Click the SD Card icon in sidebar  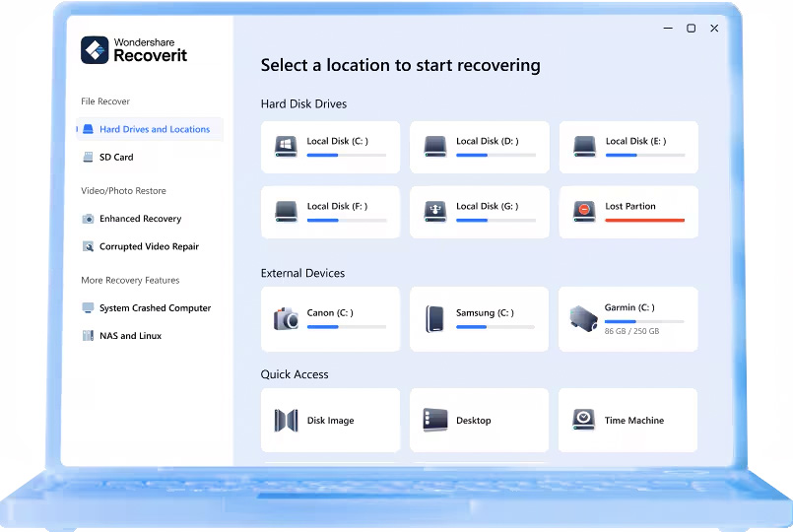click(x=88, y=158)
